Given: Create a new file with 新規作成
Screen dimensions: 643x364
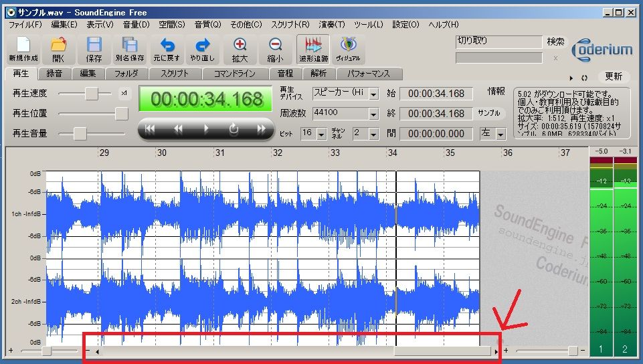Looking at the screenshot, I should tap(23, 50).
